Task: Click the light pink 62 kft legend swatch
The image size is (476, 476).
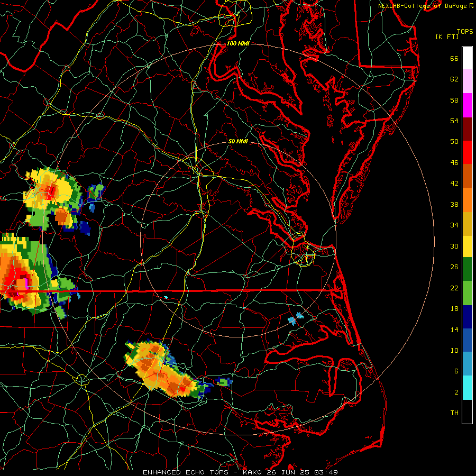Action: tap(467, 81)
